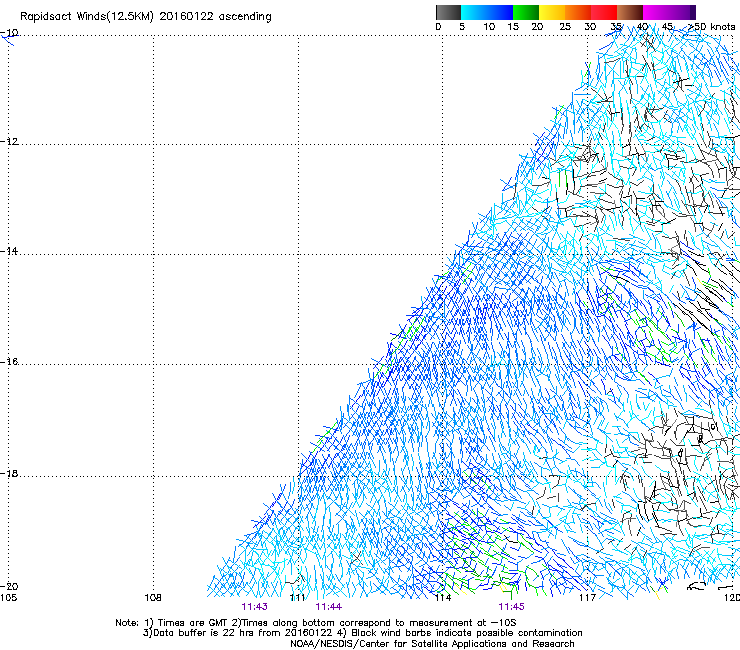Click the 'Data buffer is 22 hrs' note line
740x650 pixels.
click(x=362, y=633)
